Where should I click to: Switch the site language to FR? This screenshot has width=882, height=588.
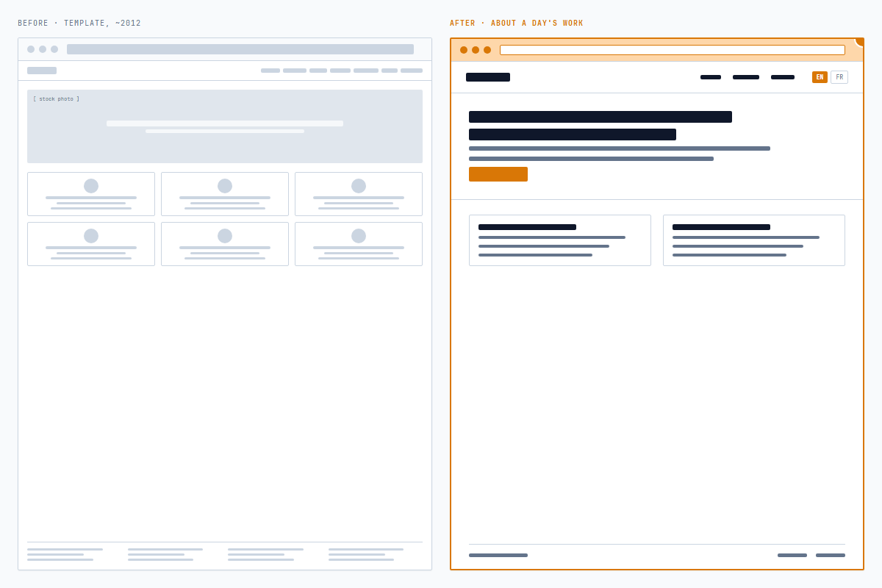[x=839, y=76]
